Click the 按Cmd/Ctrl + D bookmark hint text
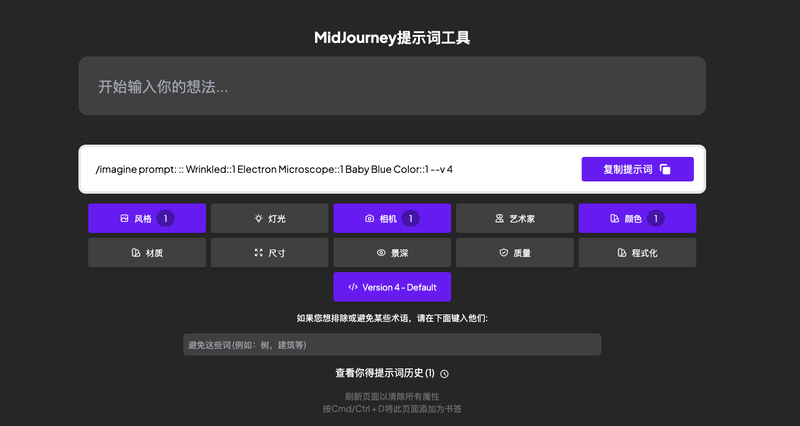The width and height of the screenshot is (800, 426). point(392,409)
